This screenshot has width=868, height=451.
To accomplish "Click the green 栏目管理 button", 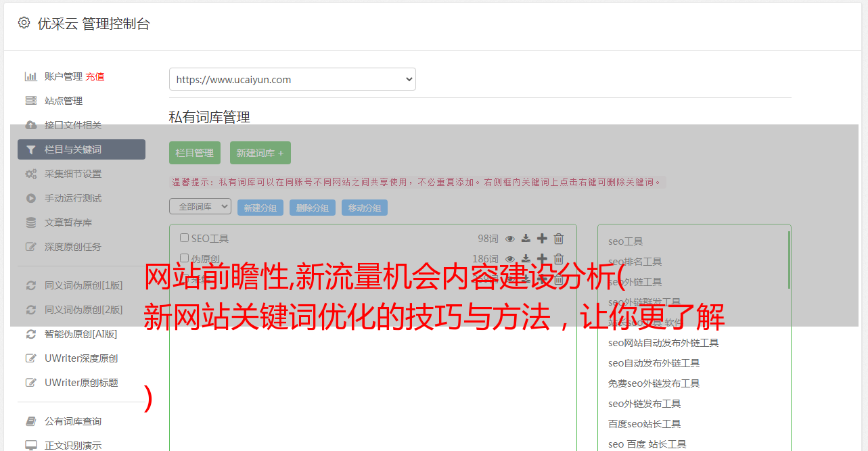I will click(195, 153).
